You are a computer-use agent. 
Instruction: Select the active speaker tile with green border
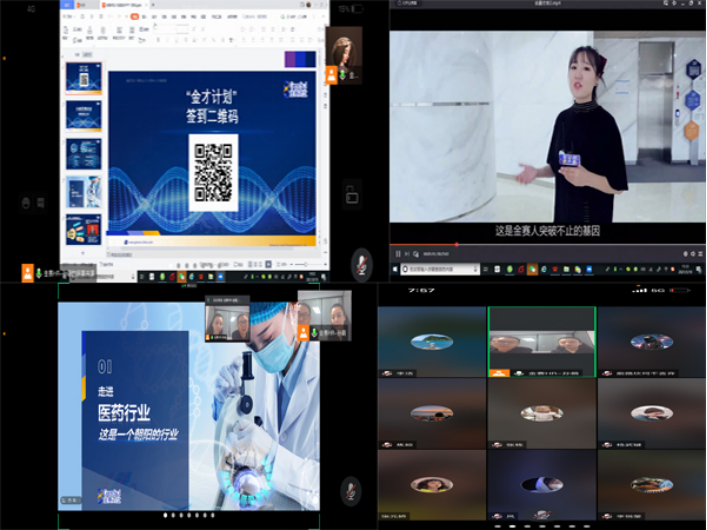point(541,342)
